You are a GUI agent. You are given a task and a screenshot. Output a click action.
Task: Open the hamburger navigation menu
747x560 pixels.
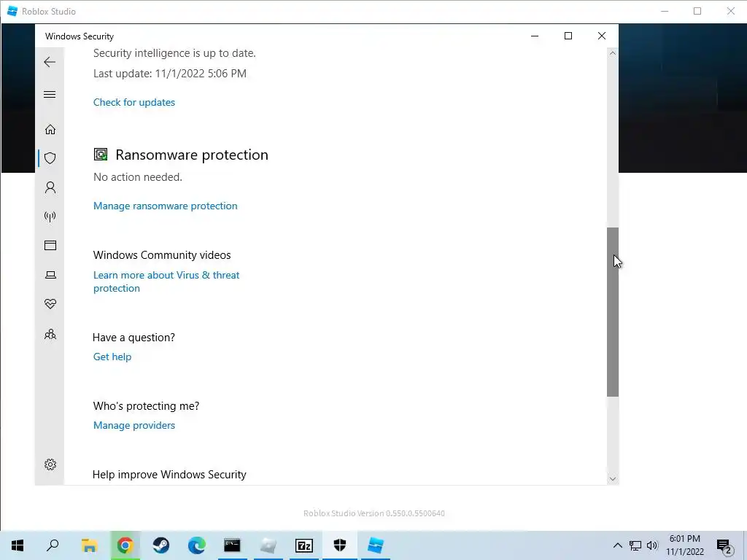tap(50, 94)
